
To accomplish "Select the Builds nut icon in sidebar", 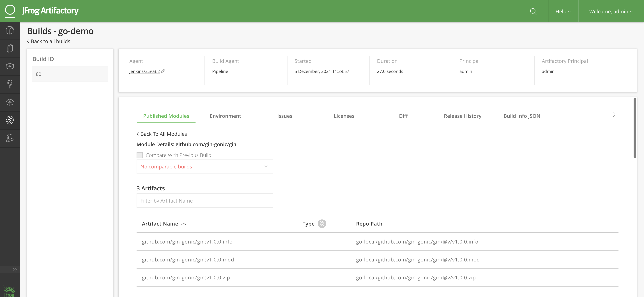I will (x=10, y=120).
